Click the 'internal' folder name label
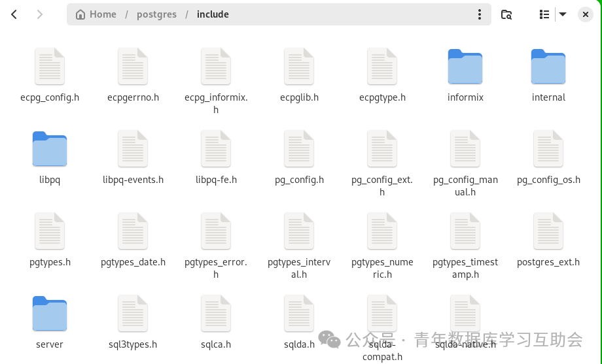602x364 pixels. (548, 97)
